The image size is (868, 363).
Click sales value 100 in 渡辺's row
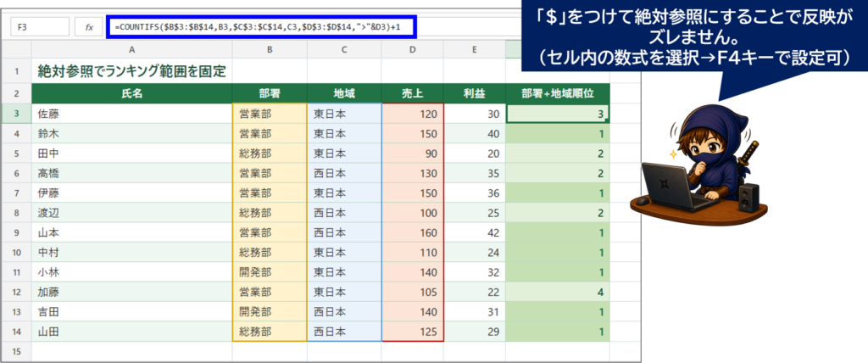[x=413, y=213]
